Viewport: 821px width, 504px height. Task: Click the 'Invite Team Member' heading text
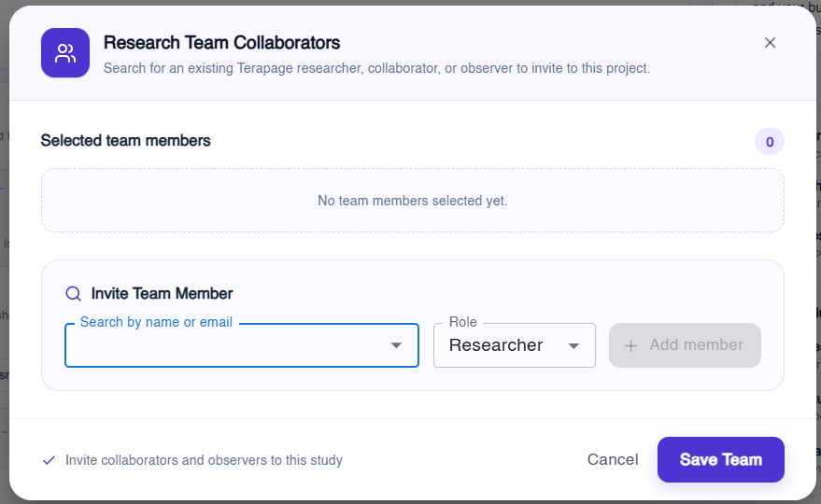point(162,294)
